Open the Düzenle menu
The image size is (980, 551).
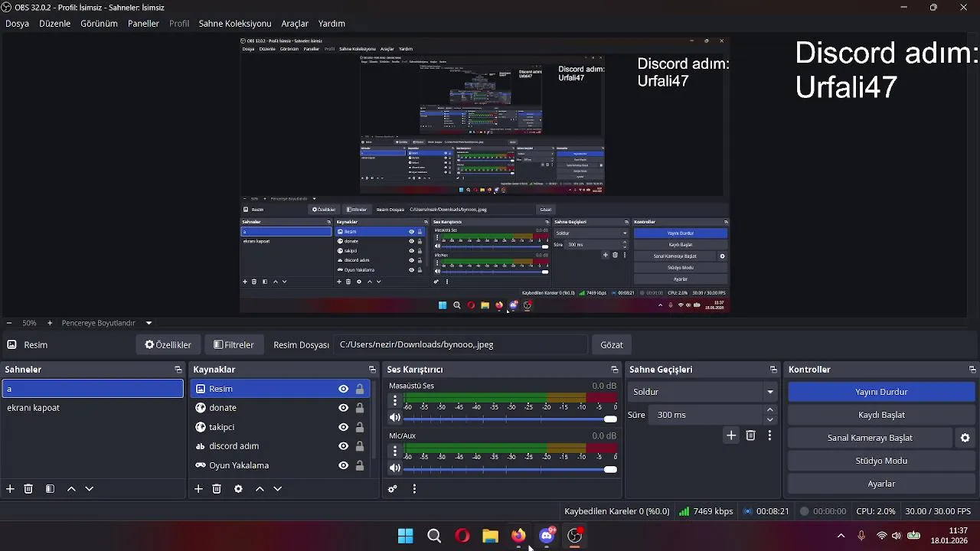pyautogui.click(x=54, y=24)
